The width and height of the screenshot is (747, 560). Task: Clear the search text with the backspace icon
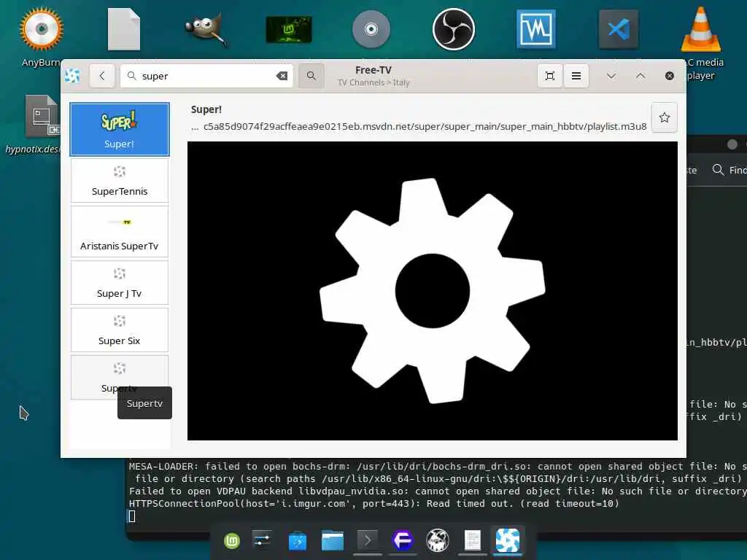pos(282,76)
